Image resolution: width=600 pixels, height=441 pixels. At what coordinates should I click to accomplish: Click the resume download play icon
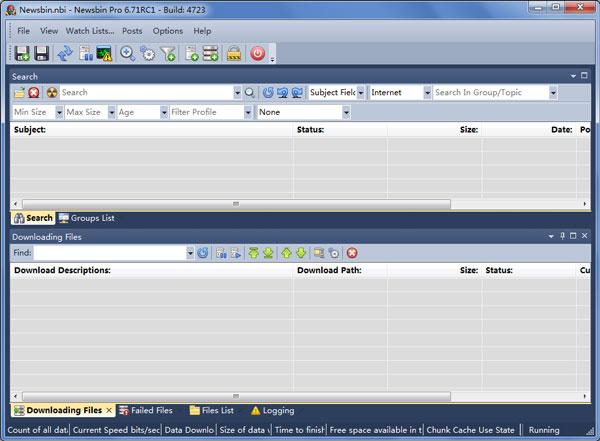coord(236,253)
